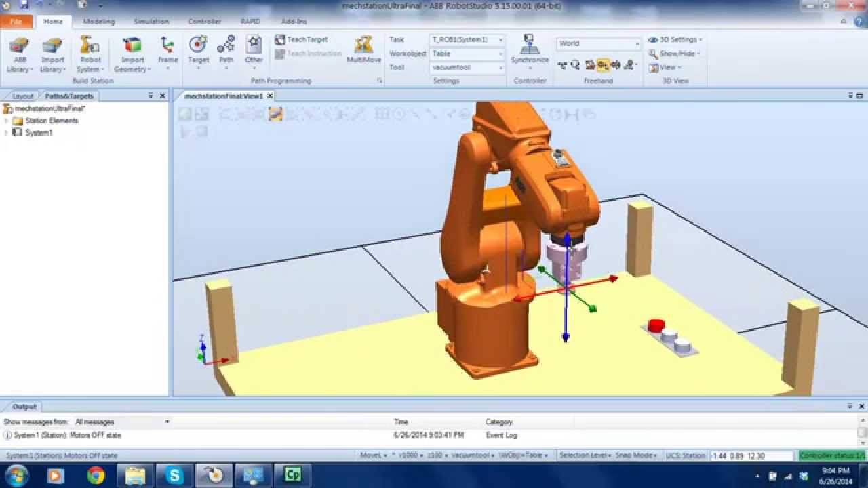The image size is (868, 488).
Task: Select mechstationUltraFinal root tree item
Action: [x=50, y=108]
